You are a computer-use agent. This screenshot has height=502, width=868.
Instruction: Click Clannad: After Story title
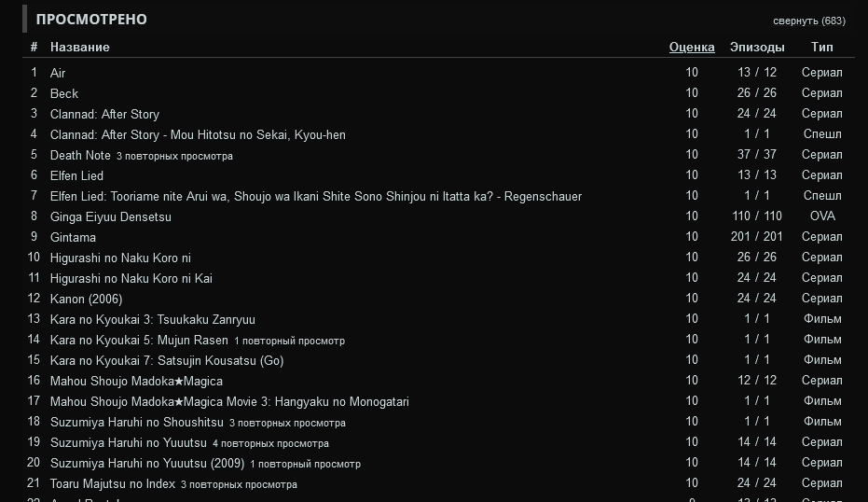coord(104,114)
